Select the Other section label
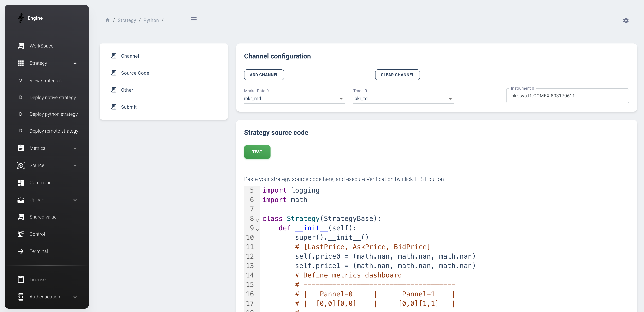The image size is (644, 312). 127,90
